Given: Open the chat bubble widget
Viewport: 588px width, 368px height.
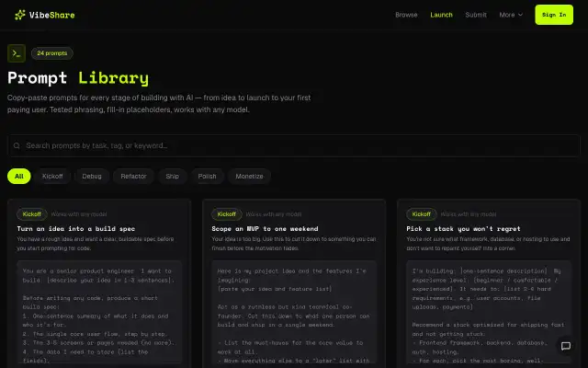Looking at the screenshot, I should coord(566,346).
